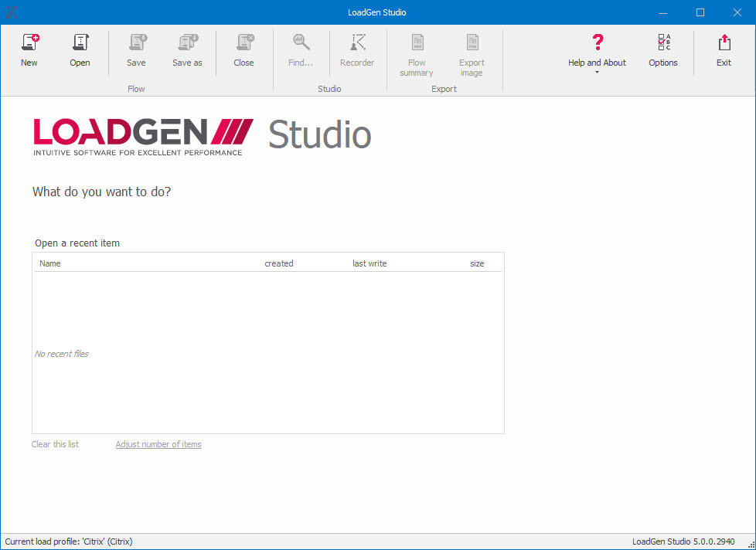Click Clear this list link
This screenshot has height=550, width=756.
(55, 444)
